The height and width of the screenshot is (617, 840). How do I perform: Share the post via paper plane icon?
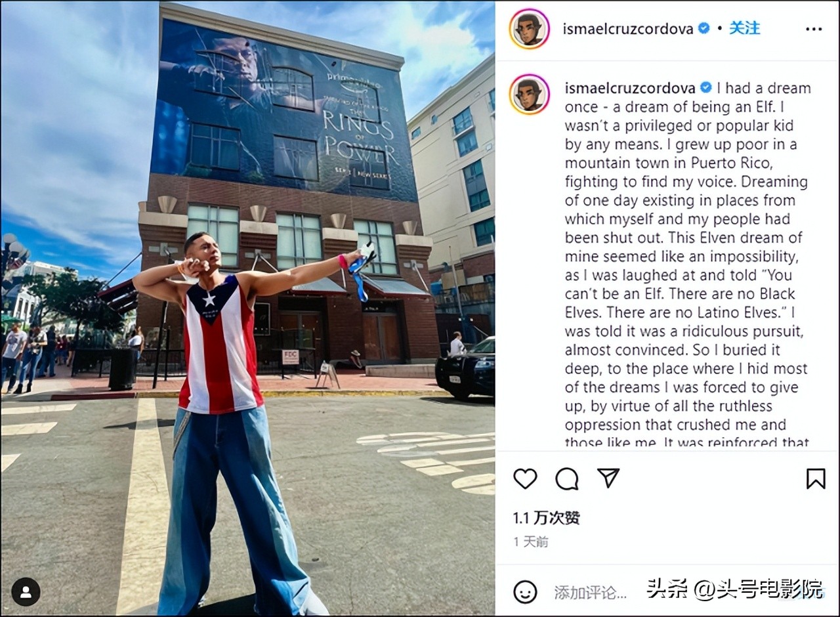click(608, 478)
